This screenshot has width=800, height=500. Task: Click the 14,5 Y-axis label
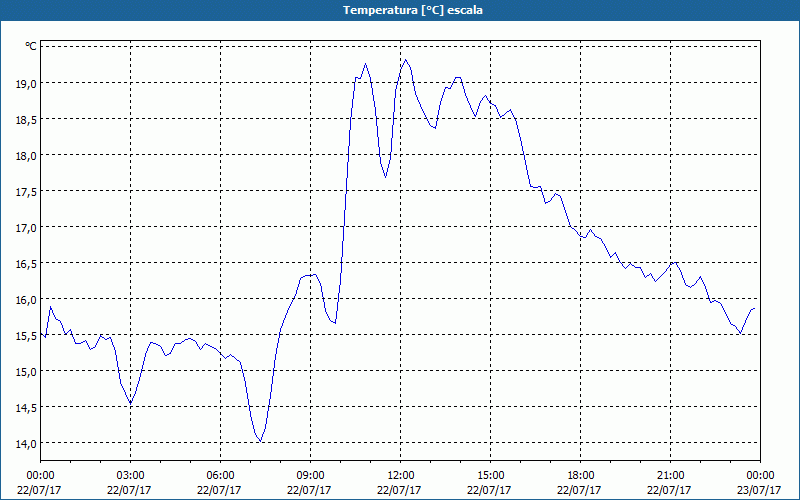click(x=26, y=407)
